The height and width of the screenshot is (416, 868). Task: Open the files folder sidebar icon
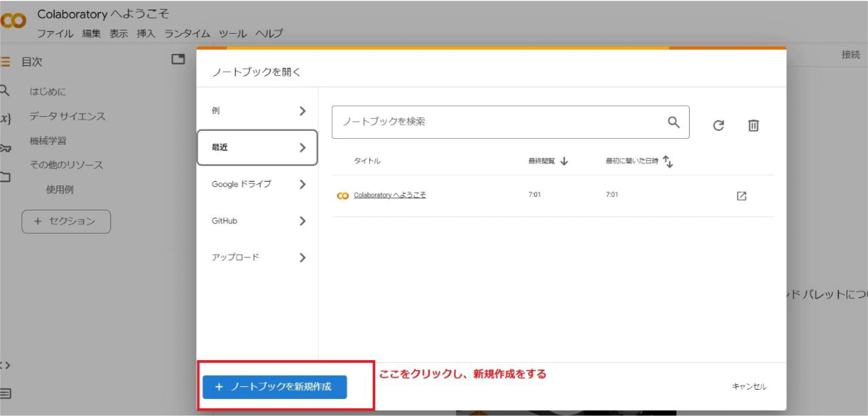click(x=5, y=177)
